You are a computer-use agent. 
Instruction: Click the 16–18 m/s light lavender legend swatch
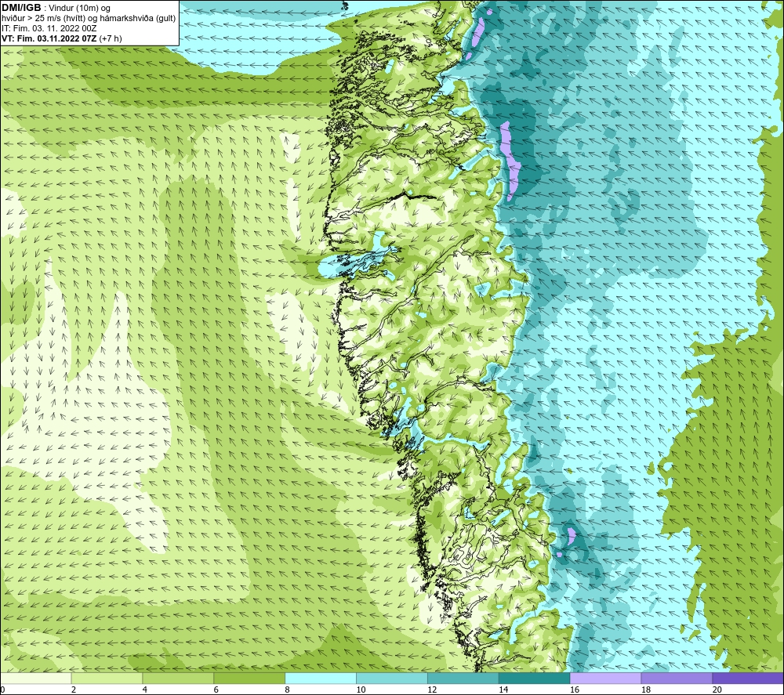[x=605, y=678]
